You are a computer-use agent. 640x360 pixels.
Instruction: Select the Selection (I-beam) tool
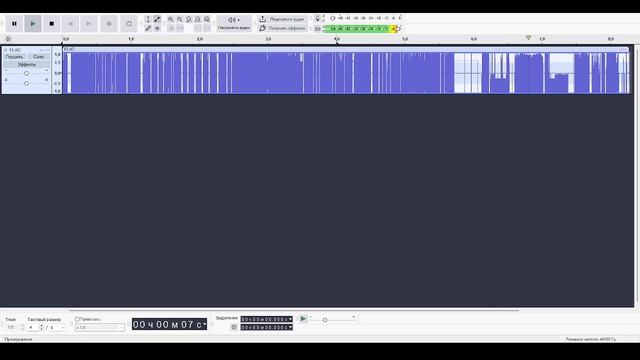click(148, 19)
